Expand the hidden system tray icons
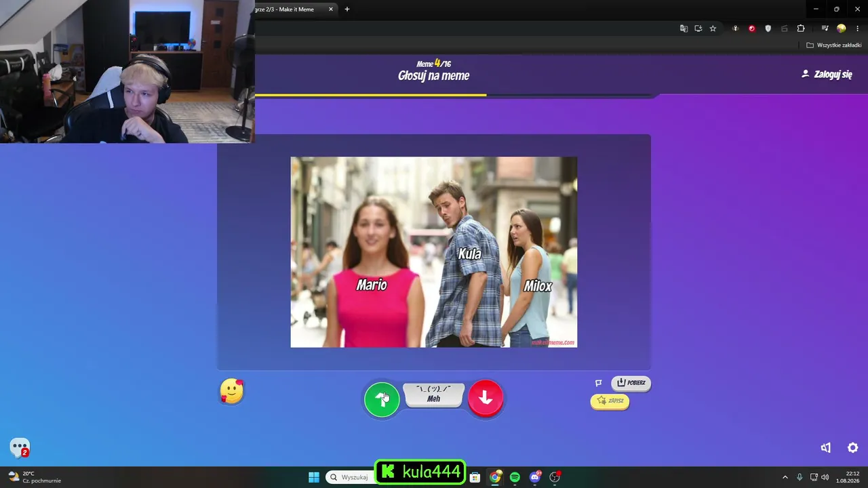Viewport: 868px width, 488px height. click(x=785, y=477)
